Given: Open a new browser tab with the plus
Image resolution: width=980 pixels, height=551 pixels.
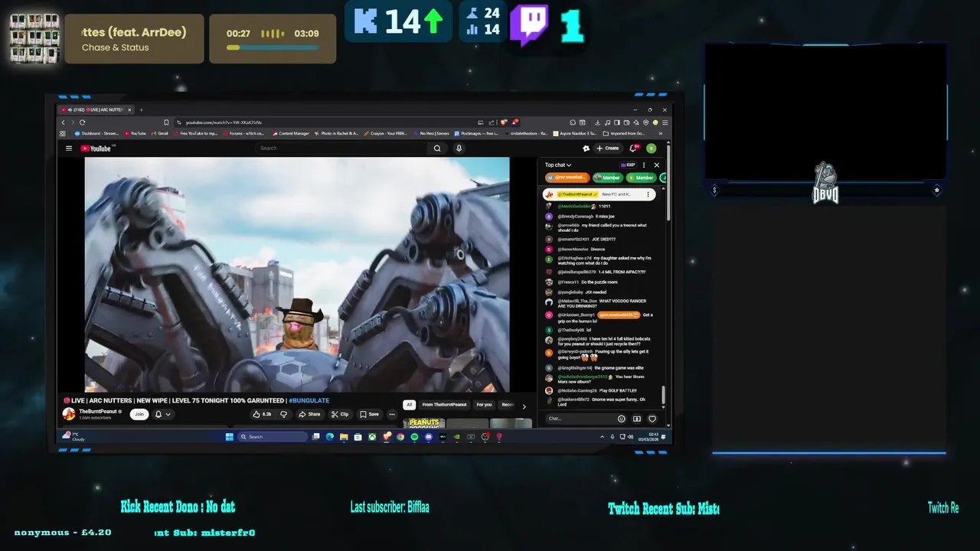Looking at the screenshot, I should [141, 109].
